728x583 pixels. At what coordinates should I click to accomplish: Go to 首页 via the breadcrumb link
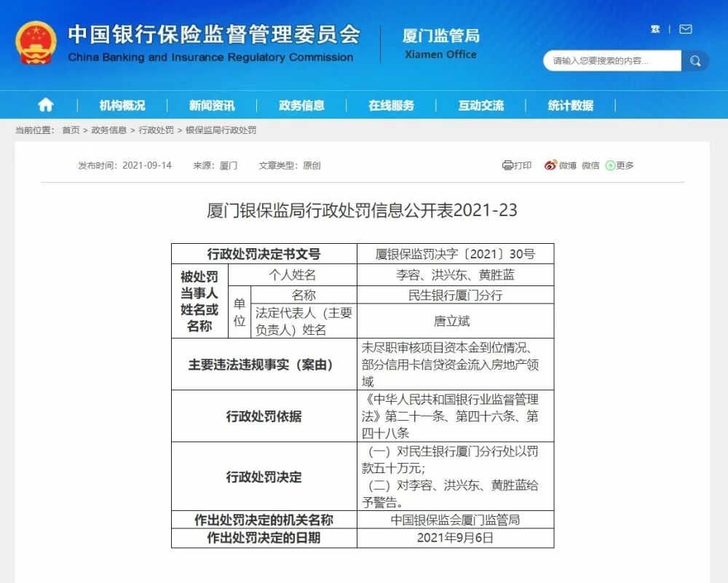(71, 132)
